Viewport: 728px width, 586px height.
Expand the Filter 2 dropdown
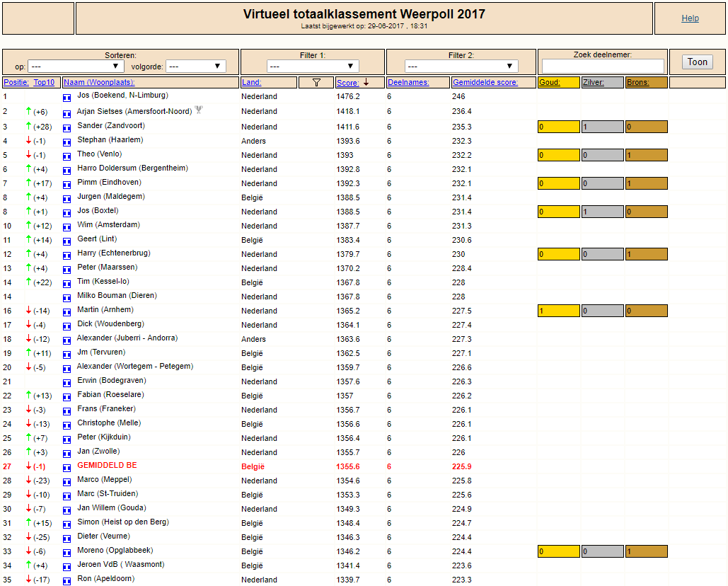[x=461, y=67]
